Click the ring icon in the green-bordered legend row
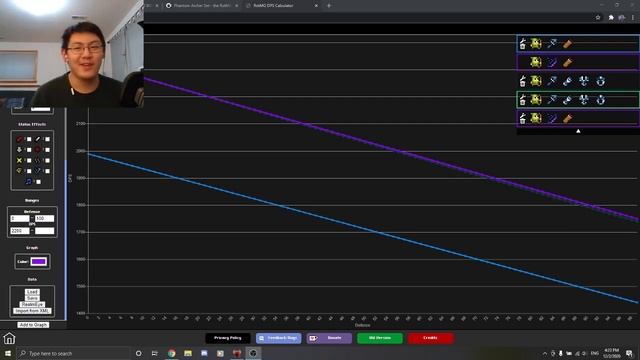This screenshot has width=640, height=360. tap(600, 100)
